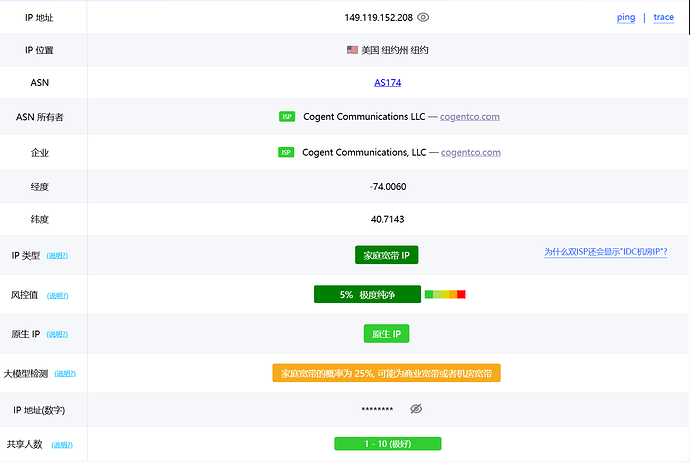Open the 说明 help link next to 共享人数
This screenshot has width=690, height=463.
[62, 445]
